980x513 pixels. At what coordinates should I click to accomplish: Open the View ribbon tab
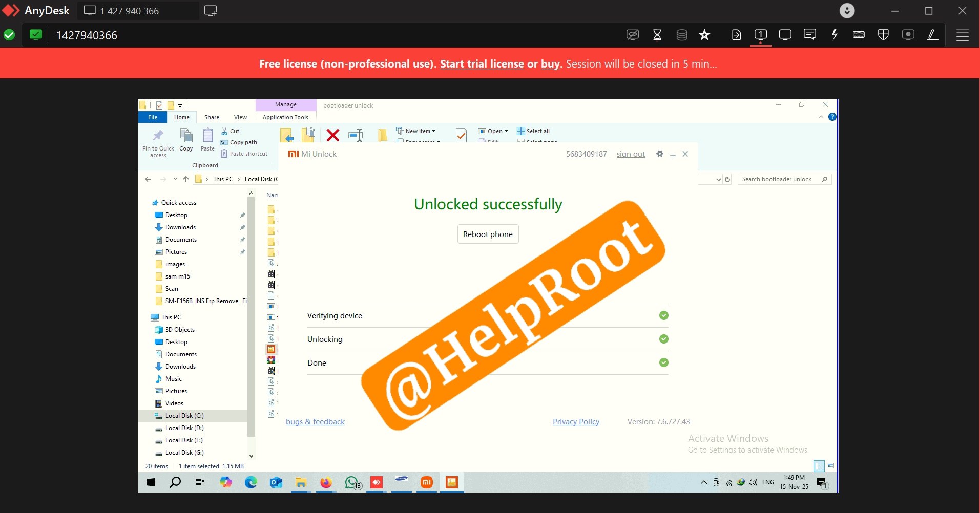point(240,117)
